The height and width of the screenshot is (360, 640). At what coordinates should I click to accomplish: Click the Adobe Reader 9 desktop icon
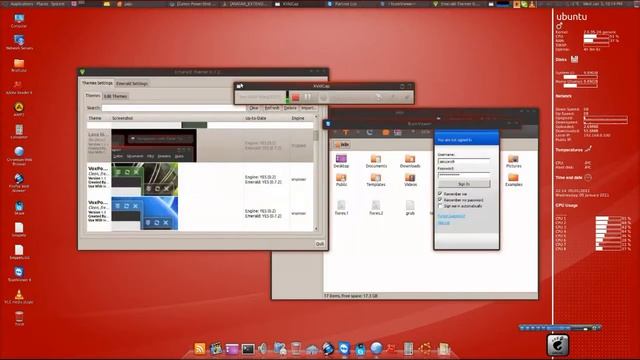[19, 87]
